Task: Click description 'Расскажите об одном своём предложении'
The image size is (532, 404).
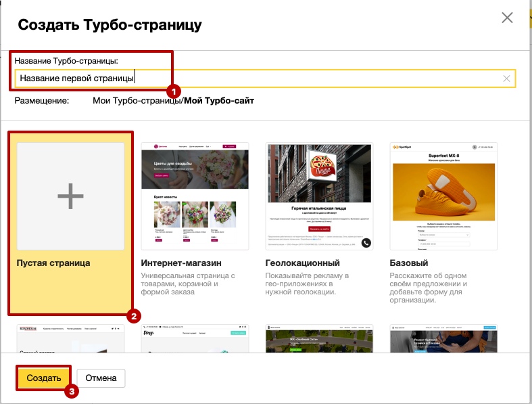Action: (428, 288)
